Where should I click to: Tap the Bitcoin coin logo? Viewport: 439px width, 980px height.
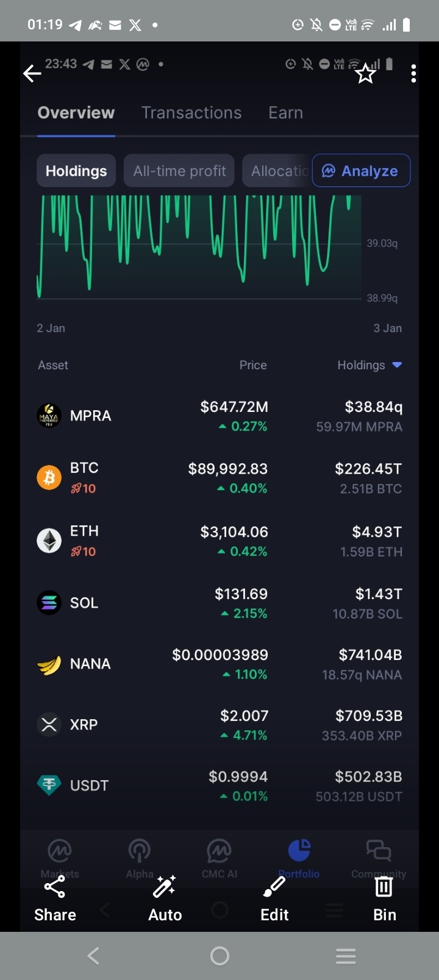(49, 477)
